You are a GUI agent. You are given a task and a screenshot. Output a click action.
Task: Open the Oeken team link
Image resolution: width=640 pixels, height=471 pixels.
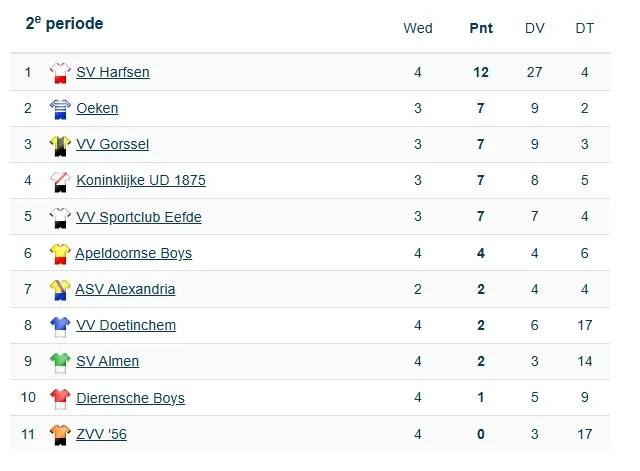tap(97, 108)
